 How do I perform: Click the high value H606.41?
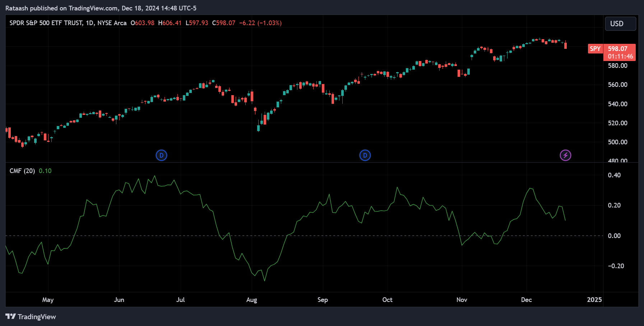coord(170,23)
